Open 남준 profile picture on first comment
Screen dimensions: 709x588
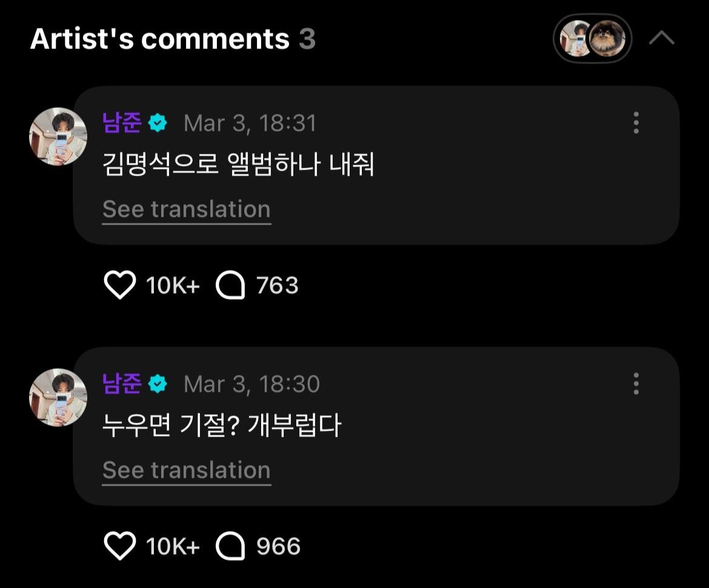coord(58,136)
